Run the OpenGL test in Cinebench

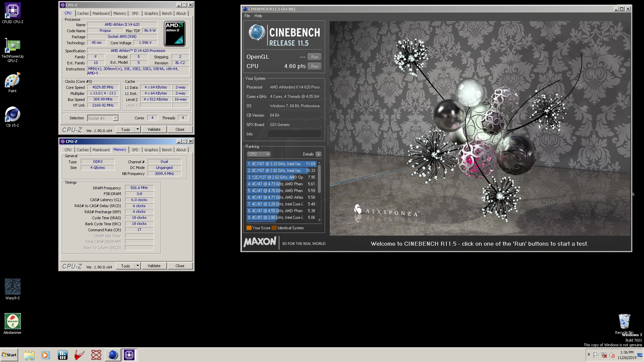coord(315,57)
